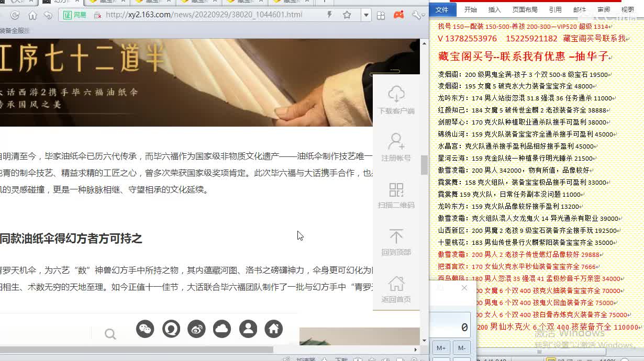Open the wrench tools menu in the browser

click(x=417, y=15)
